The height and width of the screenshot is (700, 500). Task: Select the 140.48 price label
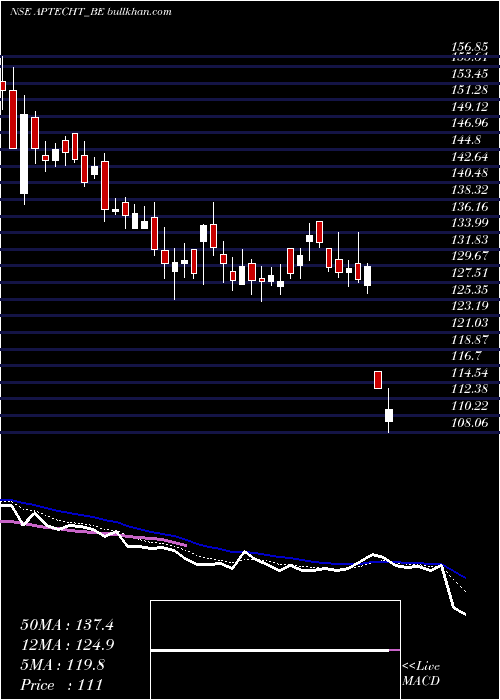click(469, 173)
